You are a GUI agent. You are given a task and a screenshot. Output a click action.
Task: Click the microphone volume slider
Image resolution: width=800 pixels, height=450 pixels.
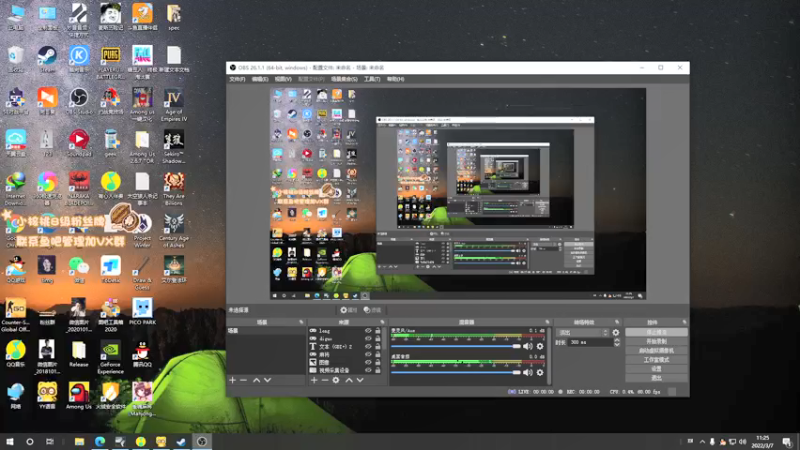point(456,346)
